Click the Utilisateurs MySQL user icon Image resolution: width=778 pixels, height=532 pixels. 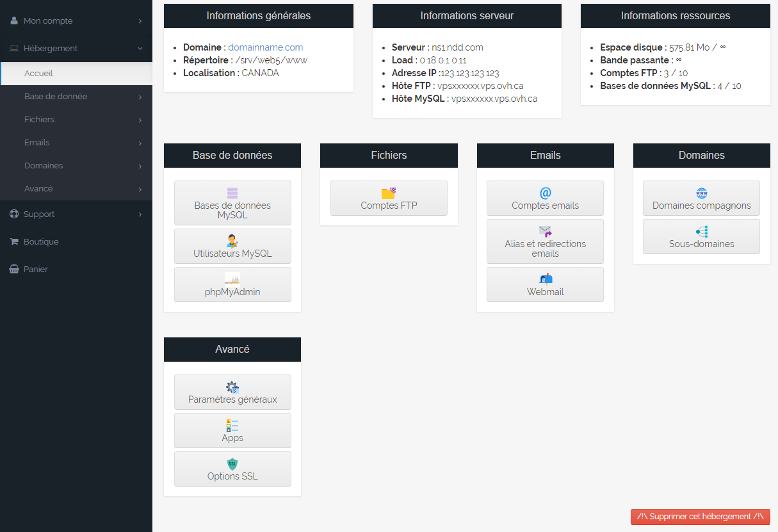[x=232, y=241]
